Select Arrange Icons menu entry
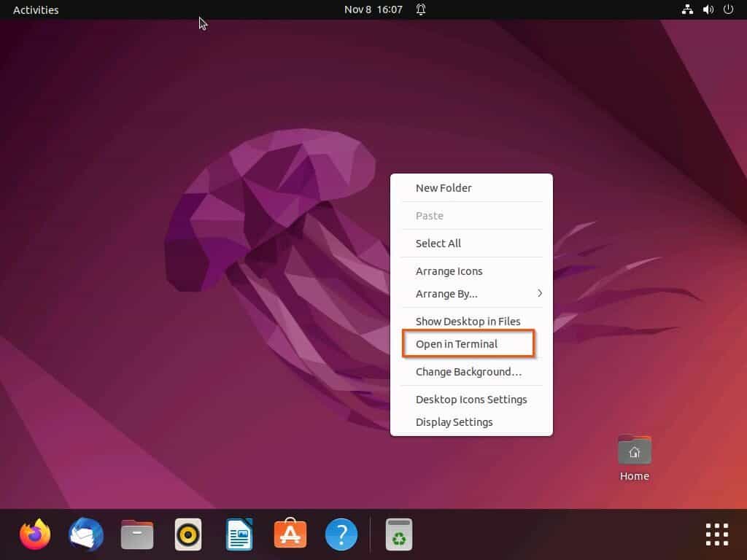 pyautogui.click(x=472, y=271)
